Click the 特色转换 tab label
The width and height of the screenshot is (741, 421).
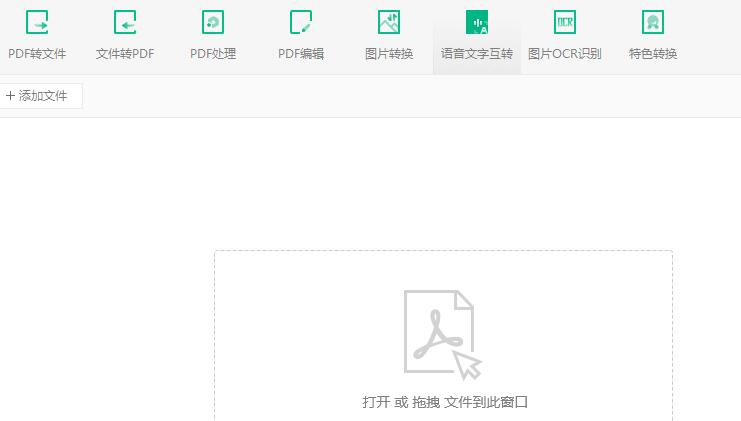point(653,54)
